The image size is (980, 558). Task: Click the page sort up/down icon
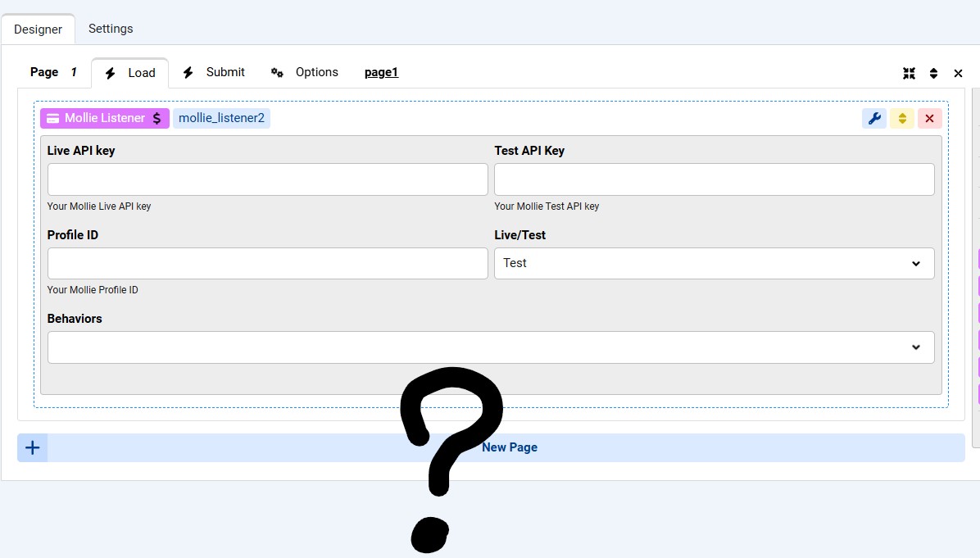pyautogui.click(x=933, y=73)
